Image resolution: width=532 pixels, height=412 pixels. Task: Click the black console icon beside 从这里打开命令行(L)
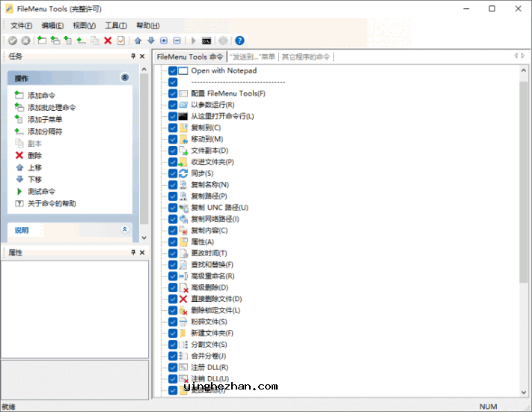tap(183, 117)
